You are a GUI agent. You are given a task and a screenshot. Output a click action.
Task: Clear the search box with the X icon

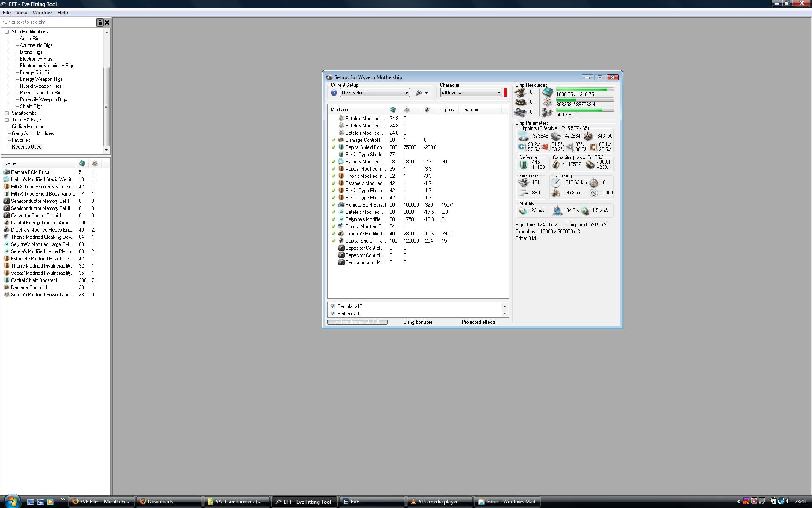107,22
